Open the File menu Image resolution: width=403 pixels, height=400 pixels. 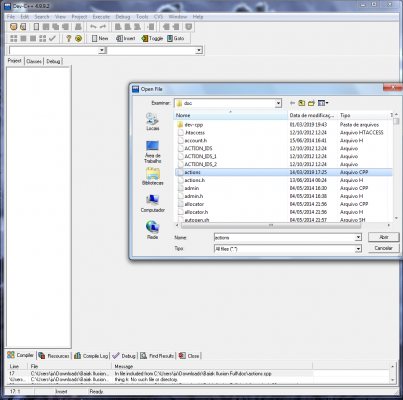coord(11,17)
